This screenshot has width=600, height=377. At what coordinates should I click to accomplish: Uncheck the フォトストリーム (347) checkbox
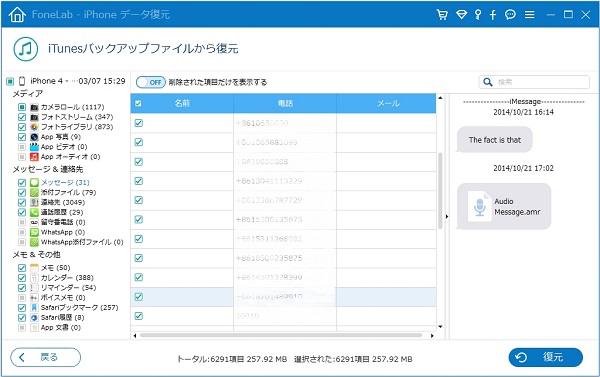[x=22, y=117]
